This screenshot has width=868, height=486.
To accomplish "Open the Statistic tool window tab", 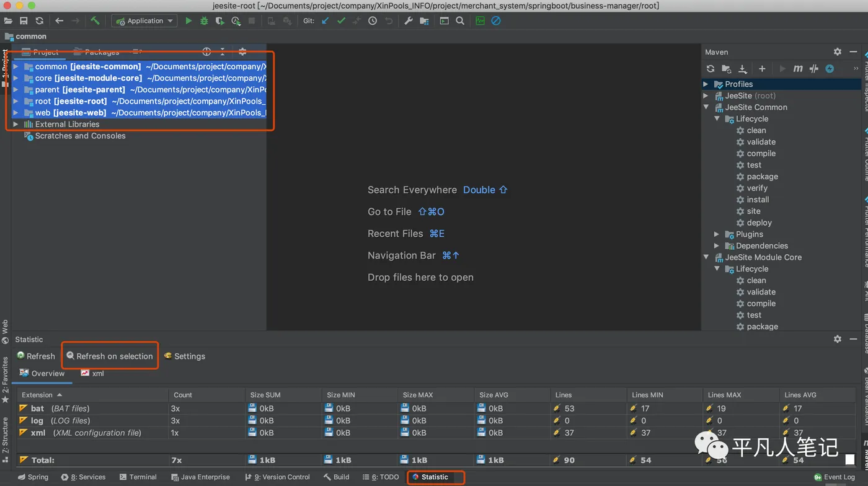I will tap(430, 477).
